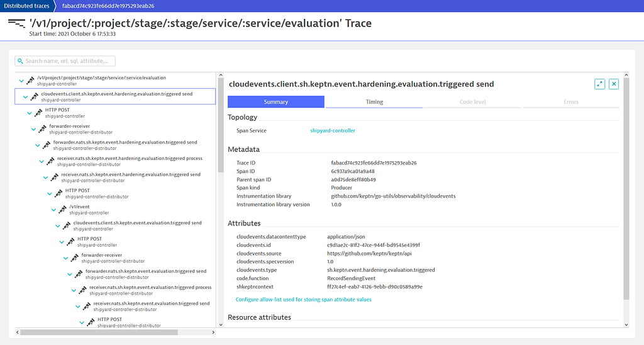Click span icon of /v1/event row
This screenshot has height=345, width=644.
(62, 210)
